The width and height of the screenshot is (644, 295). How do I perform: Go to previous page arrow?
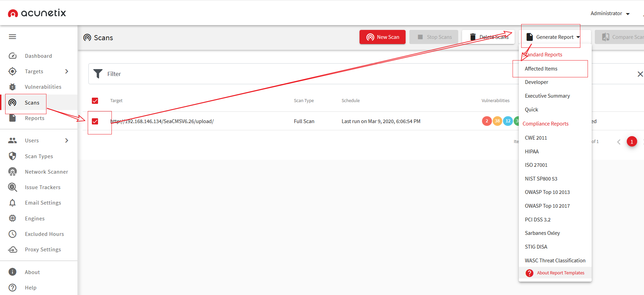[x=619, y=142]
